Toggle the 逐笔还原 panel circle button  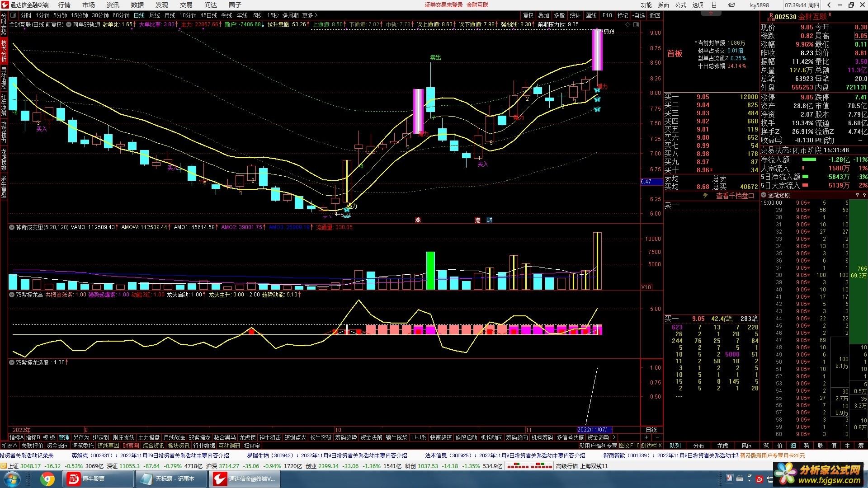pyautogui.click(x=764, y=195)
